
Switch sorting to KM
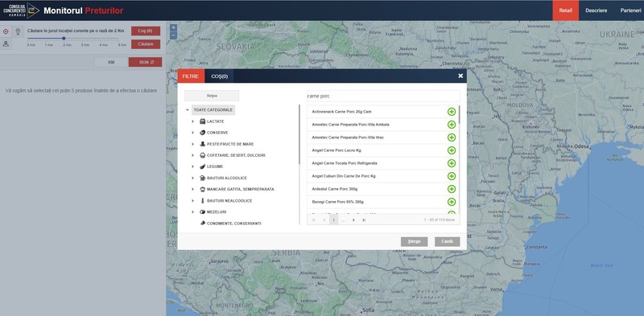coord(111,63)
